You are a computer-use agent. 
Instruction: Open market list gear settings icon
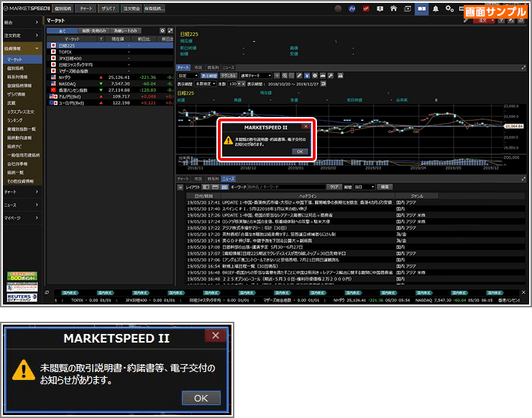coord(162,30)
